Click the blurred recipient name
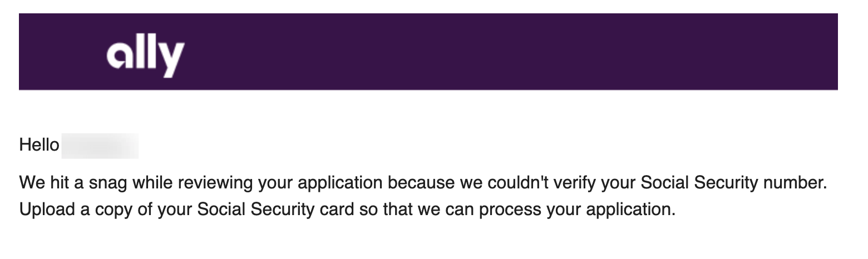 pos(100,146)
